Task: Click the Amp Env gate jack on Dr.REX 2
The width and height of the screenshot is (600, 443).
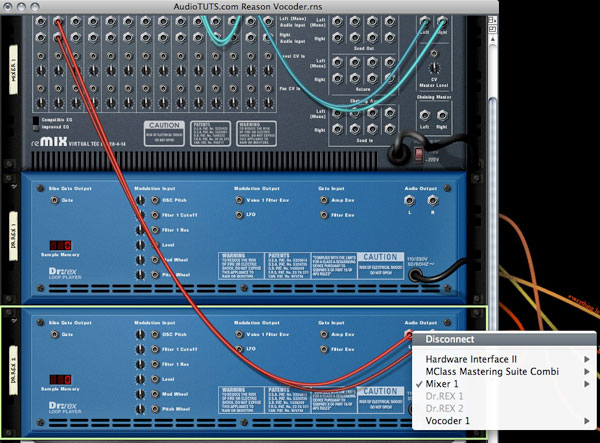Action: pos(324,334)
